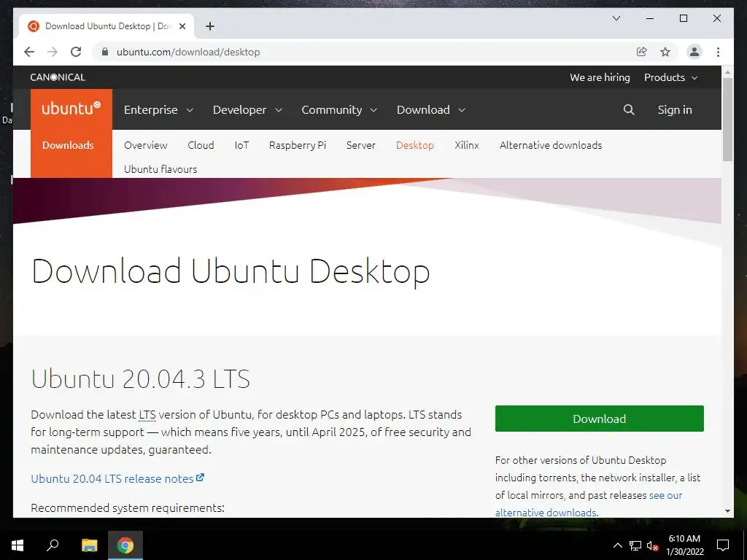Image resolution: width=747 pixels, height=560 pixels.
Task: Open File Explorer from taskbar
Action: (89, 545)
